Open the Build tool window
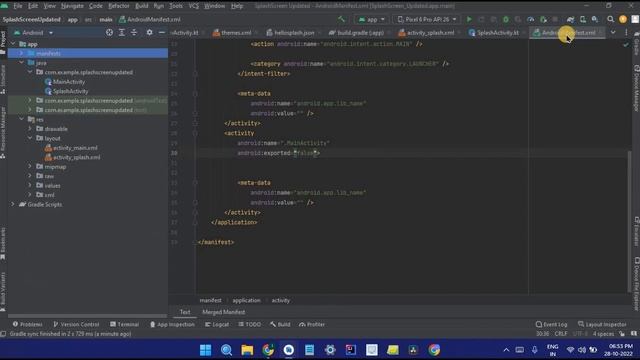640x360 pixels. (280, 324)
